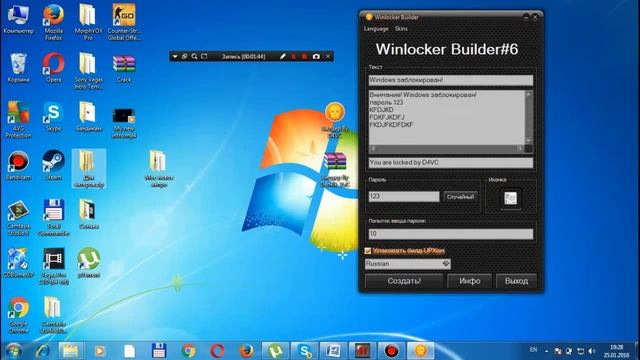The height and width of the screenshot is (360, 640).
Task: Select the Bandicam desktop shortcut
Action: pyautogui.click(x=18, y=166)
